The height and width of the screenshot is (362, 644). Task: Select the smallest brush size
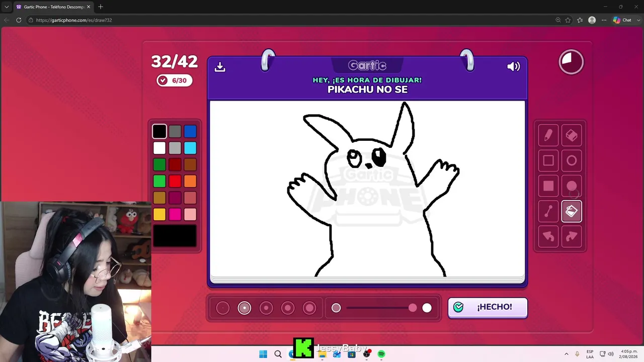pos(223,308)
